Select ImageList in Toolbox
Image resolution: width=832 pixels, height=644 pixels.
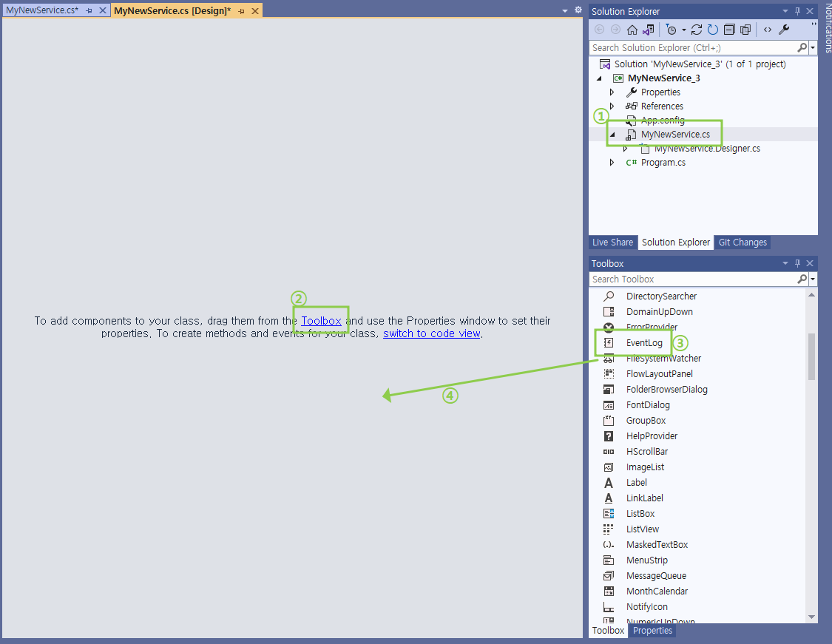(x=645, y=467)
